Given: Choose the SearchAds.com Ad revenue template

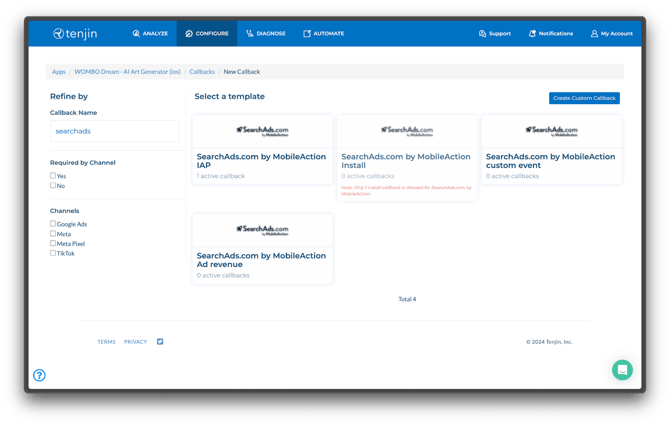Looking at the screenshot, I should pyautogui.click(x=262, y=259).
